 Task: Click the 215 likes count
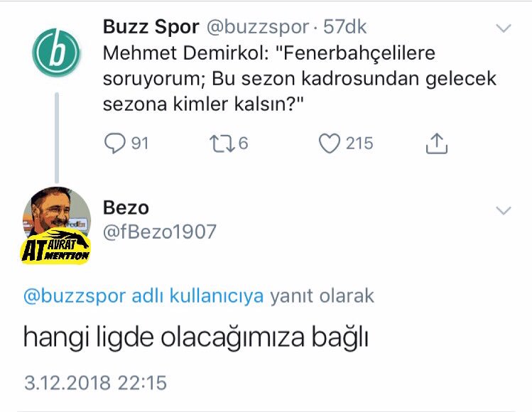pos(359,143)
